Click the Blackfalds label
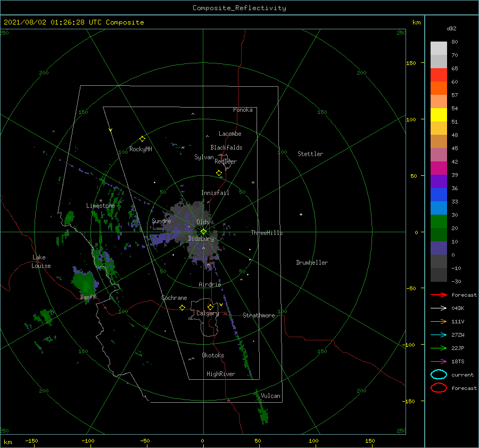This screenshot has height=448, width=479. point(226,148)
